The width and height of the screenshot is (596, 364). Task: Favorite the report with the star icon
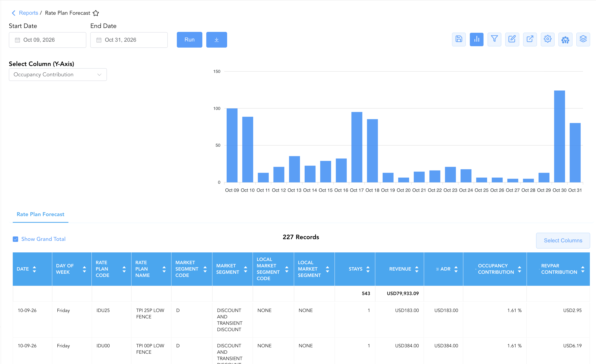[x=96, y=13]
